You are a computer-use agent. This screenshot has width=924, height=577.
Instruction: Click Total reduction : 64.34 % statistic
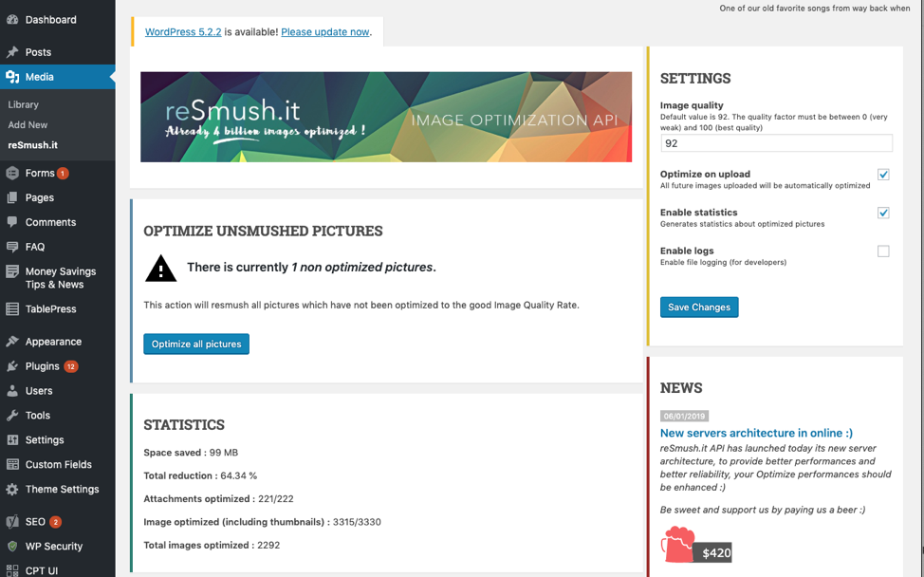point(200,475)
